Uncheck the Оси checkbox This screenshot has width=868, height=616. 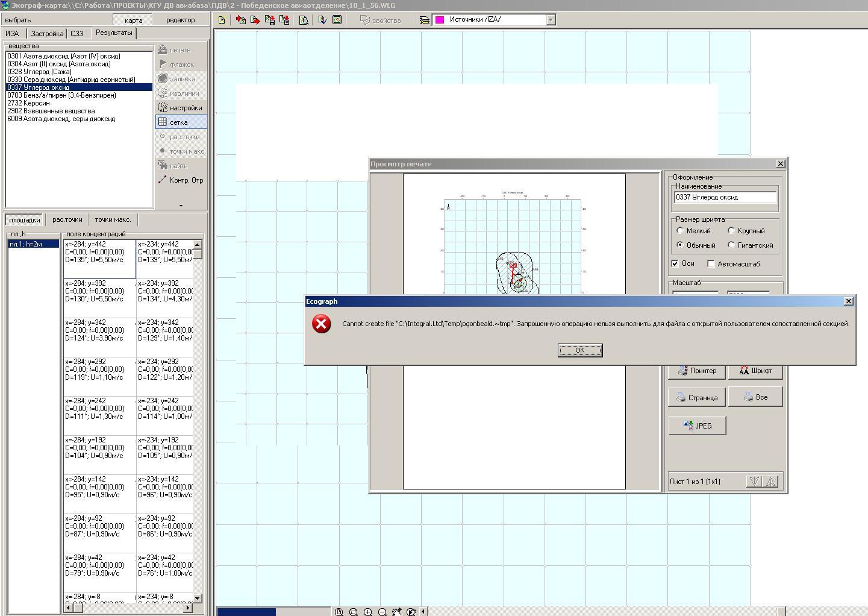click(675, 264)
